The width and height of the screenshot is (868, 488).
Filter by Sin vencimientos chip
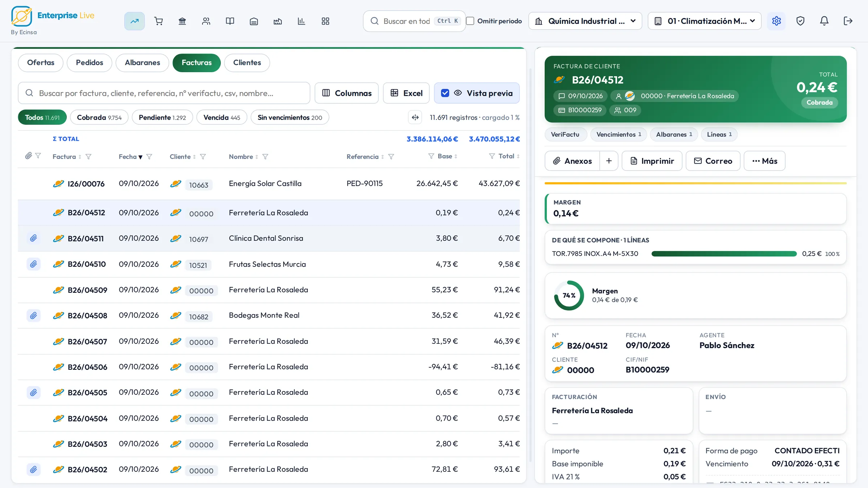point(290,117)
